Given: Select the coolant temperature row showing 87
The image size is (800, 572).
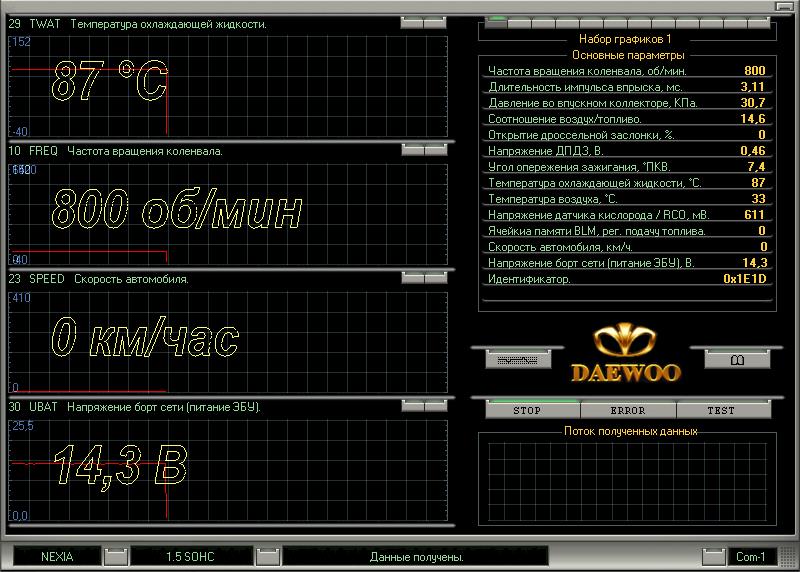Looking at the screenshot, I should 625,183.
